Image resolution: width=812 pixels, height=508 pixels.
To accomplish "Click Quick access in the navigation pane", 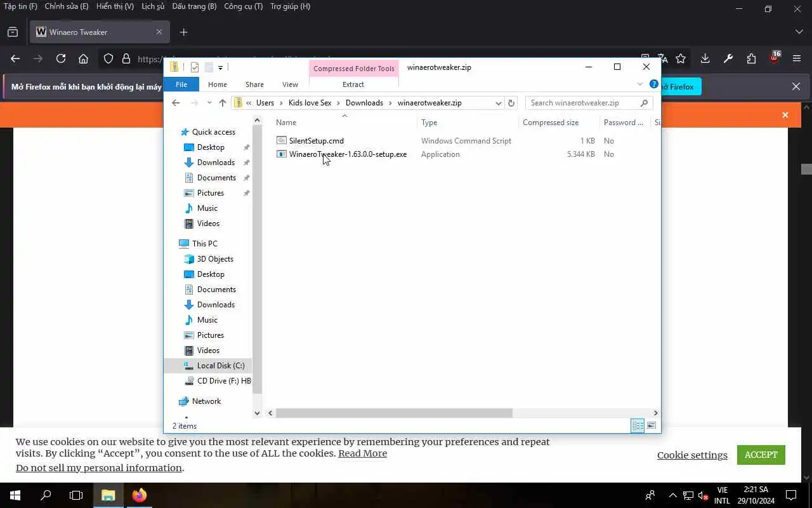I will [x=214, y=132].
